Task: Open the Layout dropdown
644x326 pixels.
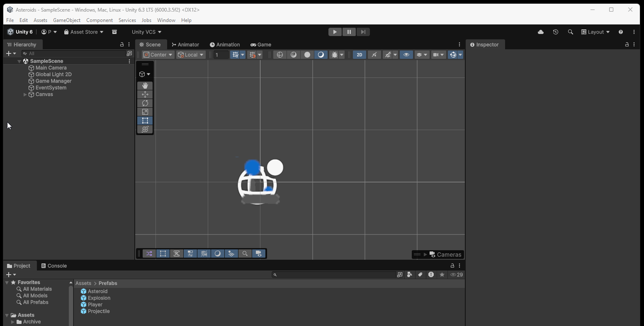Action: pyautogui.click(x=595, y=32)
